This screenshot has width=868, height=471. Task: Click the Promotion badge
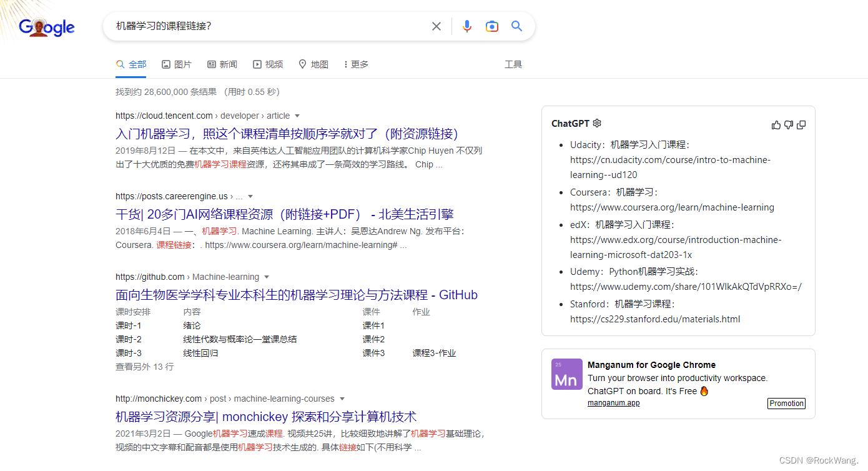pyautogui.click(x=786, y=404)
